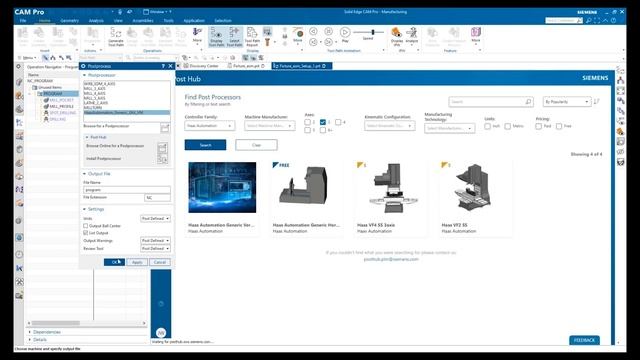The width and height of the screenshot is (640, 360).
Task: Click Select Tool Path in ribbon
Action: coord(234,36)
